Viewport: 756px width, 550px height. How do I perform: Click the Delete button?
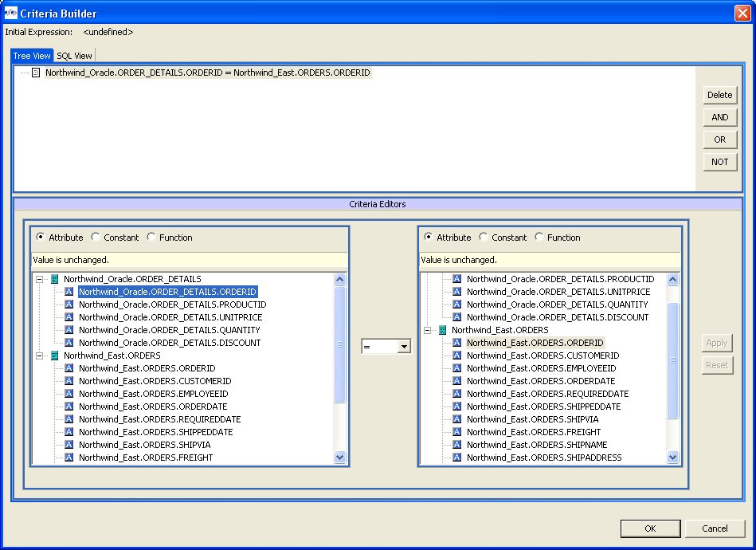pyautogui.click(x=719, y=95)
